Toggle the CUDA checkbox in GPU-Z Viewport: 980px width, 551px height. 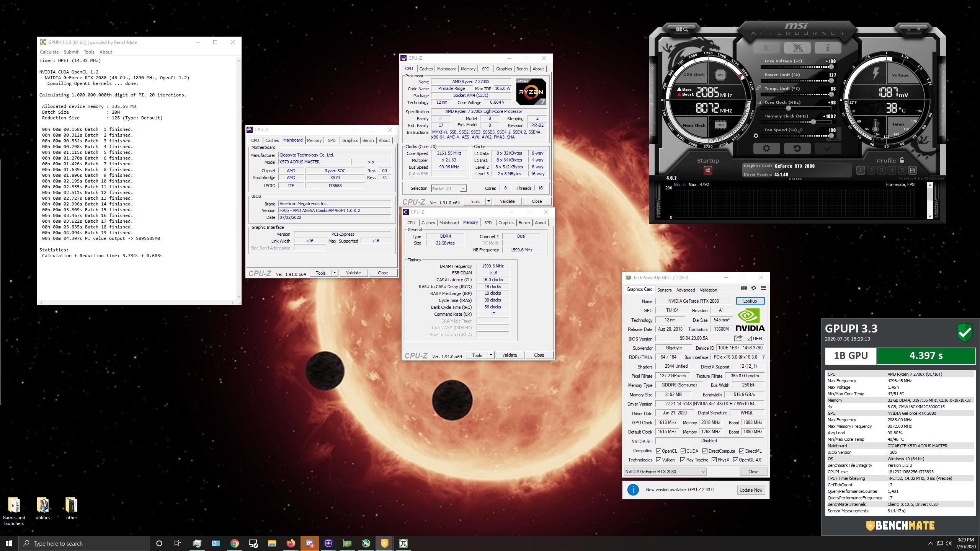coord(683,451)
